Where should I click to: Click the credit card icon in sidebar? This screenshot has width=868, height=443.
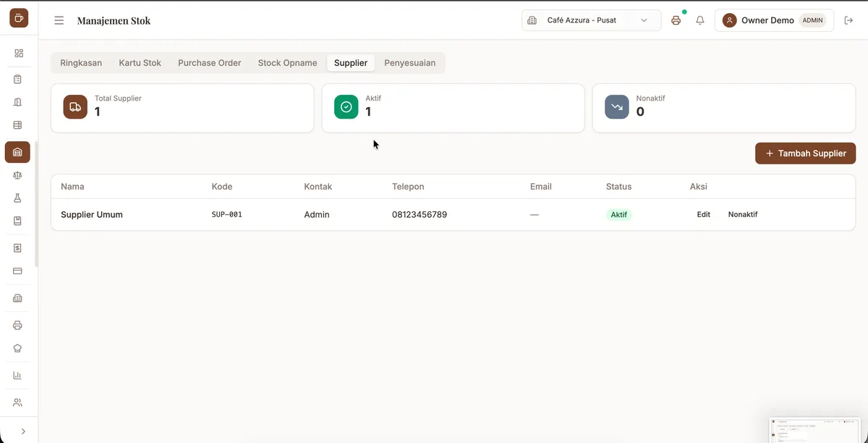(18, 271)
